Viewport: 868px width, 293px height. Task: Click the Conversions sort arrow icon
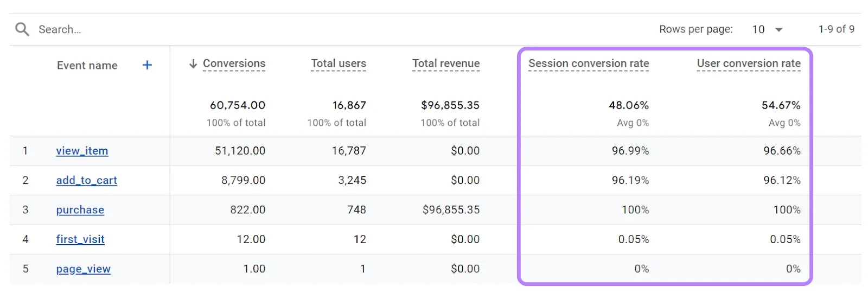point(193,64)
